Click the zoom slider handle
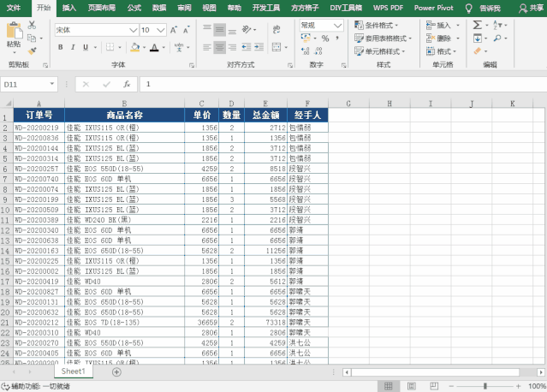 point(485,386)
